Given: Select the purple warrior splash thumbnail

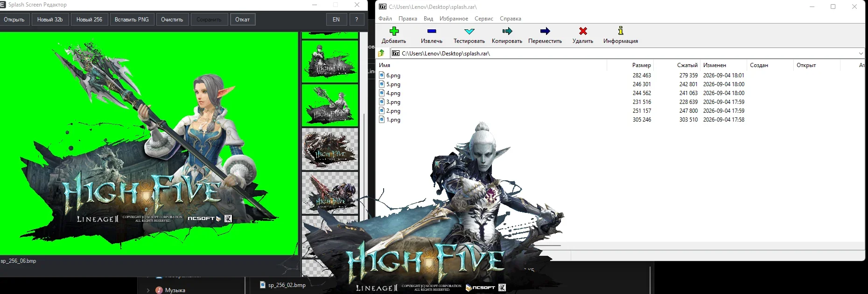Looking at the screenshot, I should (x=330, y=193).
